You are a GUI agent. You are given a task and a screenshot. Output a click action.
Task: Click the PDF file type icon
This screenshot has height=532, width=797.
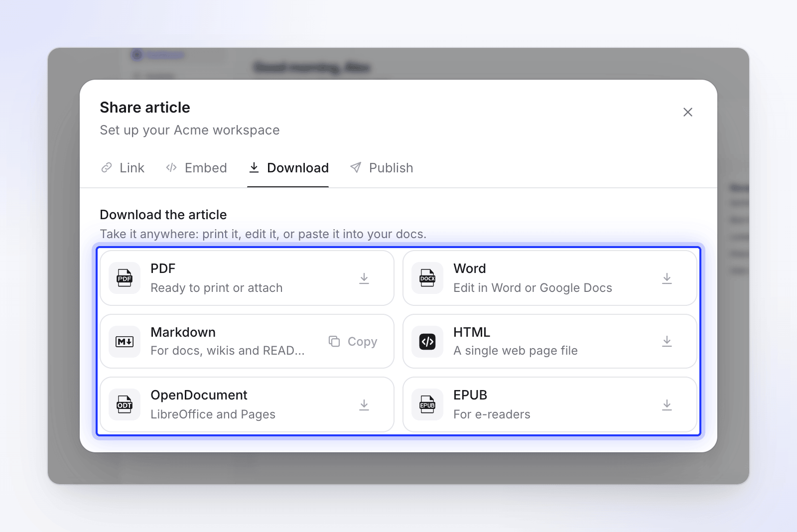pos(125,278)
